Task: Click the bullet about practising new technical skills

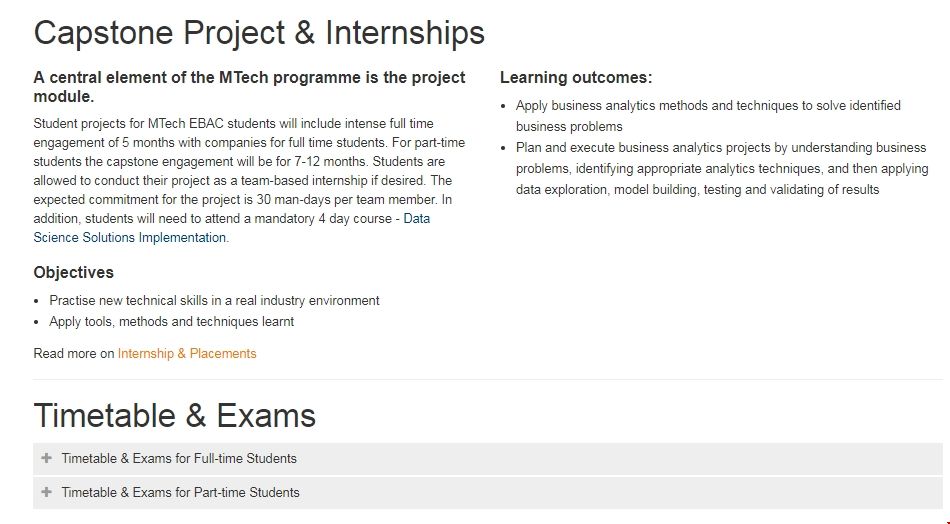Action: (214, 300)
